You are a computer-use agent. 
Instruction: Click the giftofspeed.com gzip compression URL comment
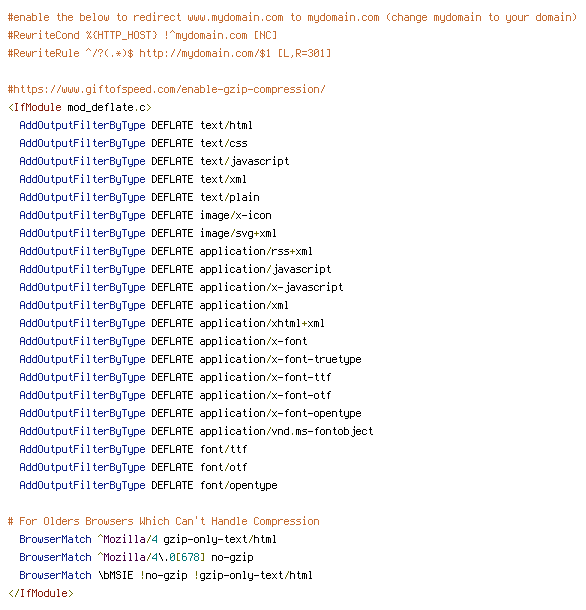167,89
